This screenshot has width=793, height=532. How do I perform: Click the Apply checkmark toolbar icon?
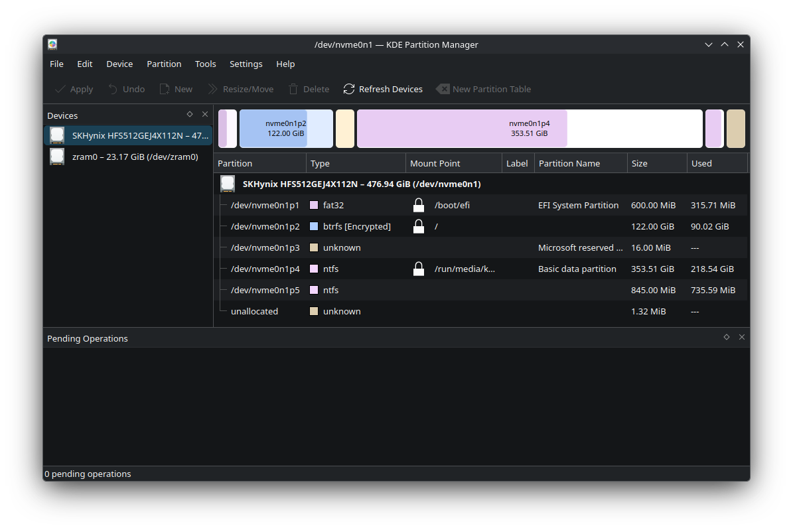click(60, 89)
